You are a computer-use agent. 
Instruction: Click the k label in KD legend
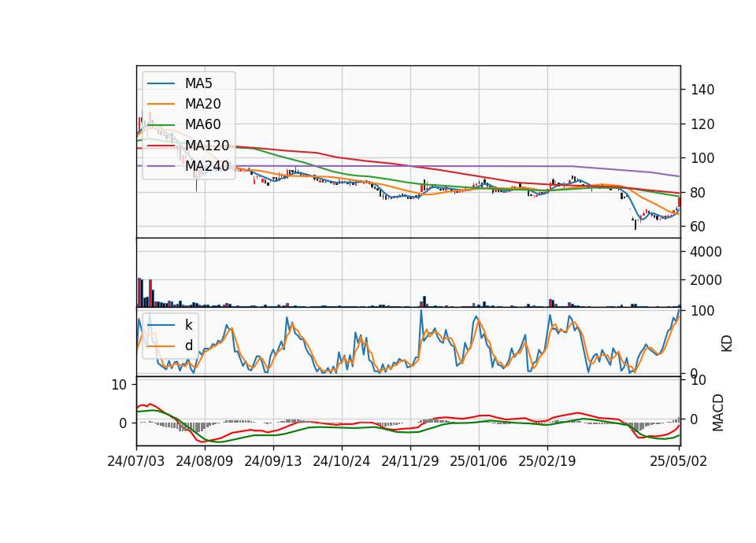coord(188,325)
